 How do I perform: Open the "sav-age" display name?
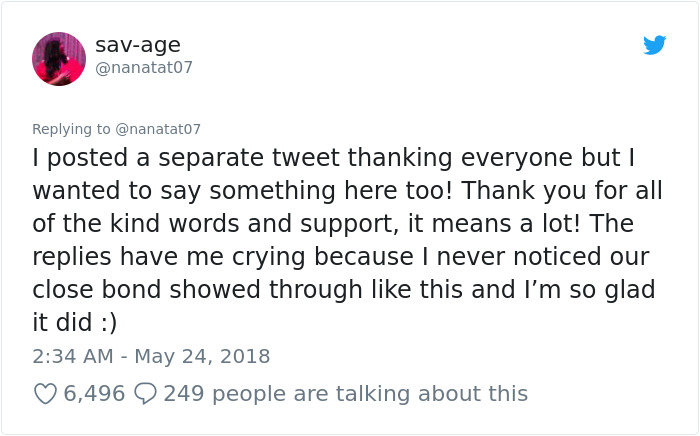tap(138, 45)
